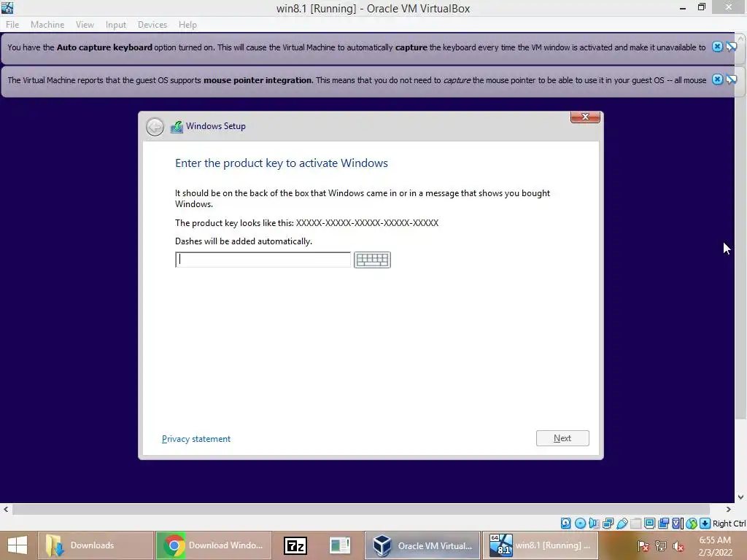The height and width of the screenshot is (560, 747).
Task: Open the on-screen keyboard button
Action: coord(372,260)
